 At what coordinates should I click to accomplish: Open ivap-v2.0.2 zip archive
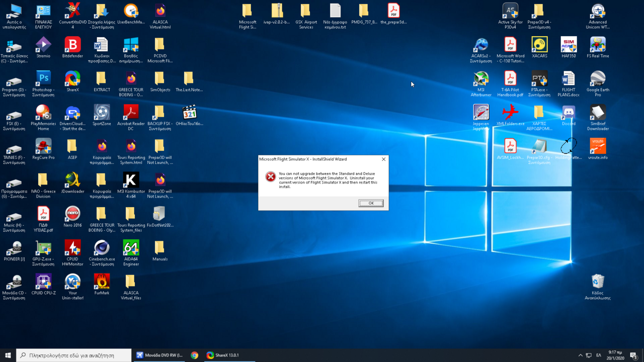point(277,13)
